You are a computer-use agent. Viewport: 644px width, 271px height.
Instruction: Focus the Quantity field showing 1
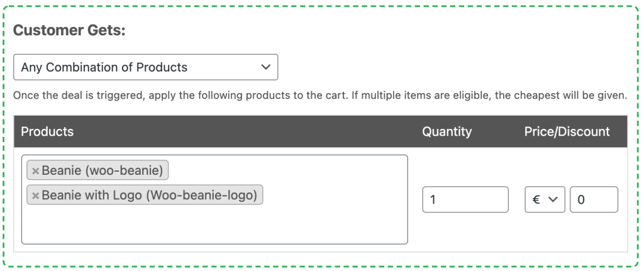(x=465, y=199)
